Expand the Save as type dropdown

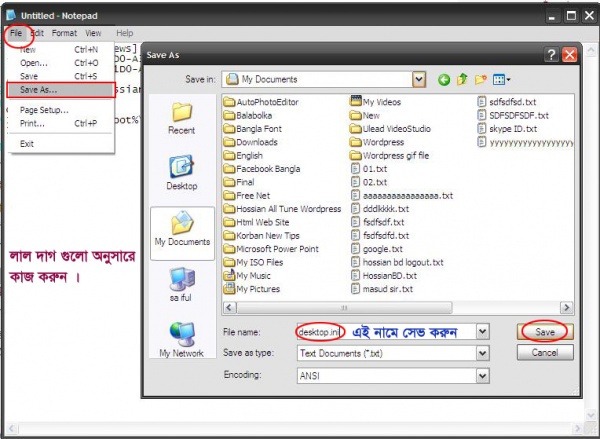coord(483,353)
